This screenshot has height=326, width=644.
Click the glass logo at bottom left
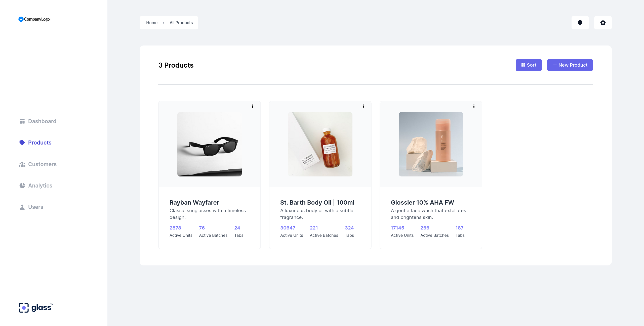click(35, 307)
